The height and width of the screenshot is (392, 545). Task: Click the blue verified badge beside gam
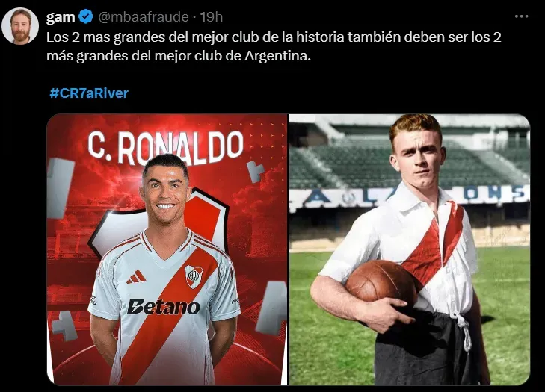coord(85,16)
